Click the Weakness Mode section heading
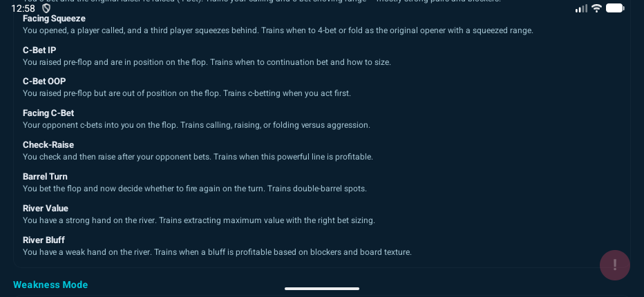Screen dimensions: 644x297 50,285
